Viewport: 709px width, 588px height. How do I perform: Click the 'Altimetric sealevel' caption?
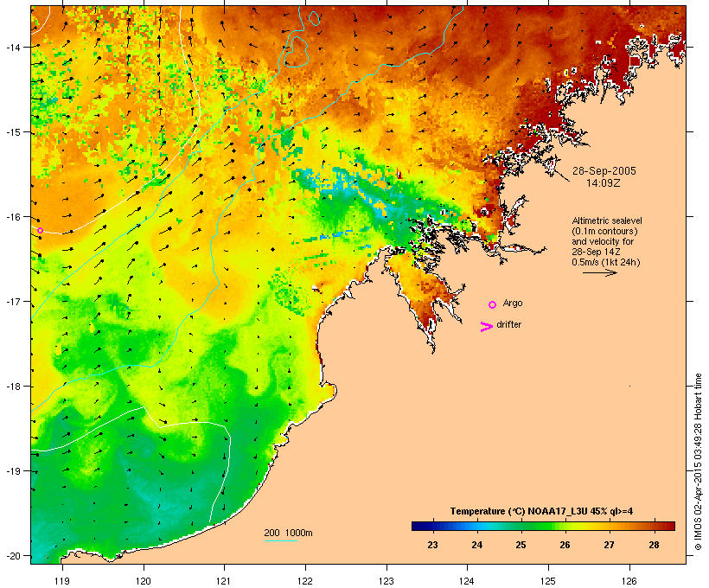[x=607, y=220]
